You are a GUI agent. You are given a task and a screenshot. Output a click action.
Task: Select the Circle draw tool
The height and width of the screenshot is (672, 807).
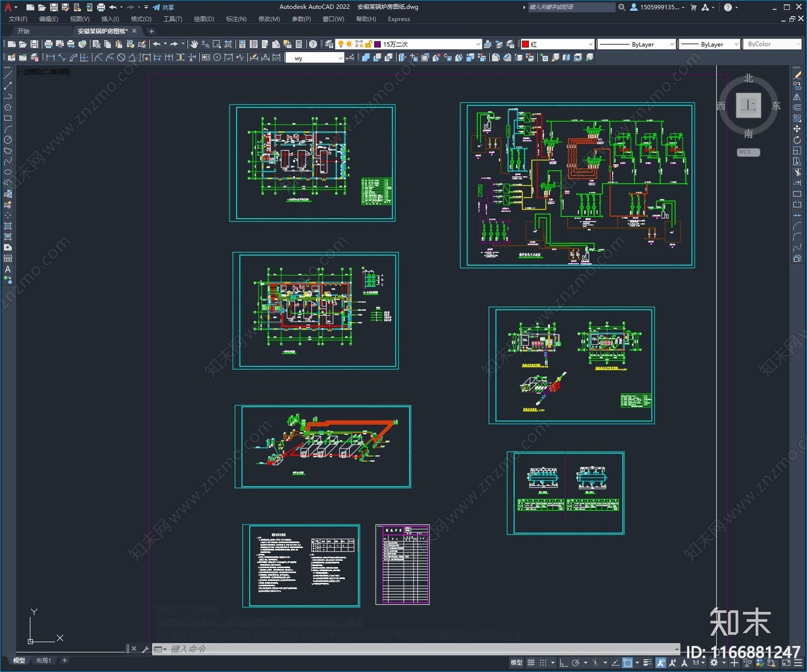[8, 140]
